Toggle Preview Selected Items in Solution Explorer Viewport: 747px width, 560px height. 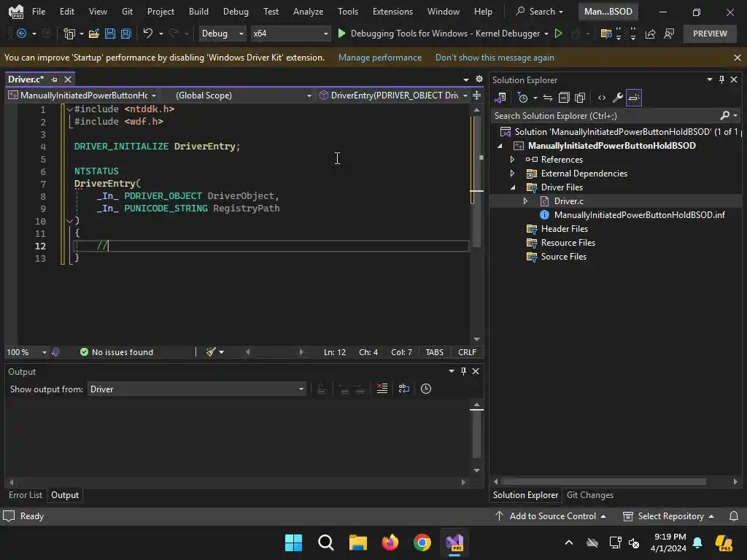coord(634,98)
